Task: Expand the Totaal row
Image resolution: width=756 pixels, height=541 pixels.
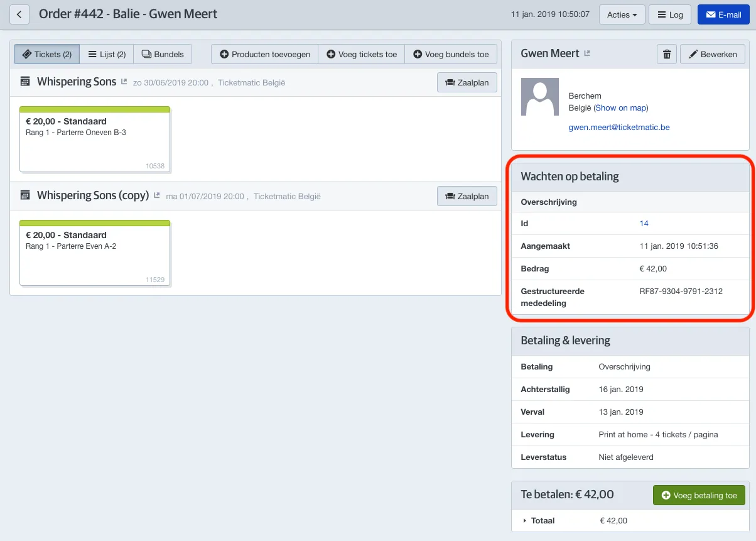Action: pos(525,520)
